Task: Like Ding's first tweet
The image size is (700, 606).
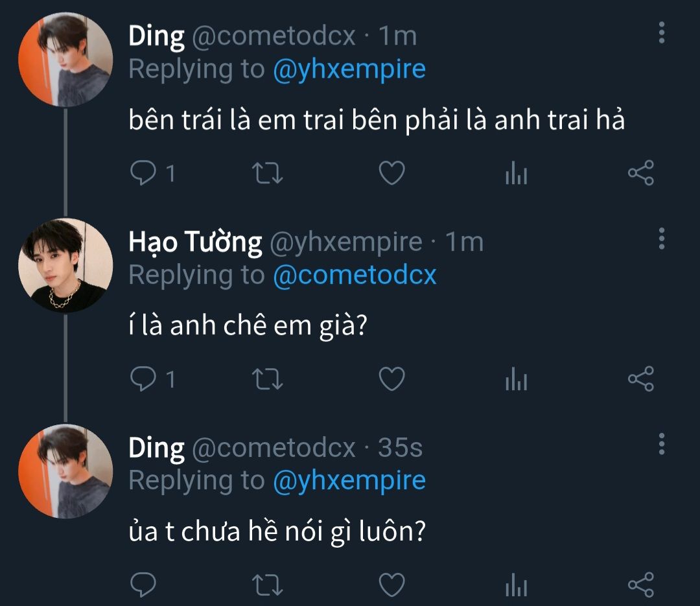Action: coord(391,174)
